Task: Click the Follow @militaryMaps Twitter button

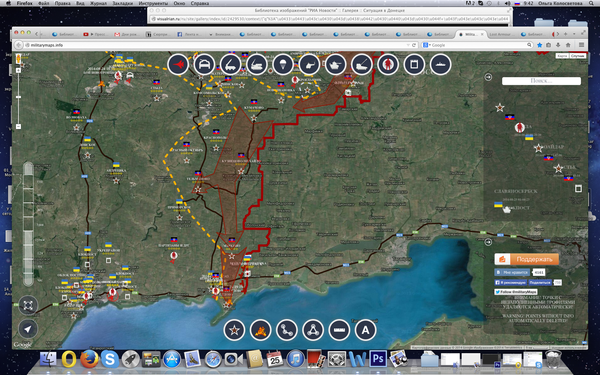Action: pyautogui.click(x=515, y=292)
